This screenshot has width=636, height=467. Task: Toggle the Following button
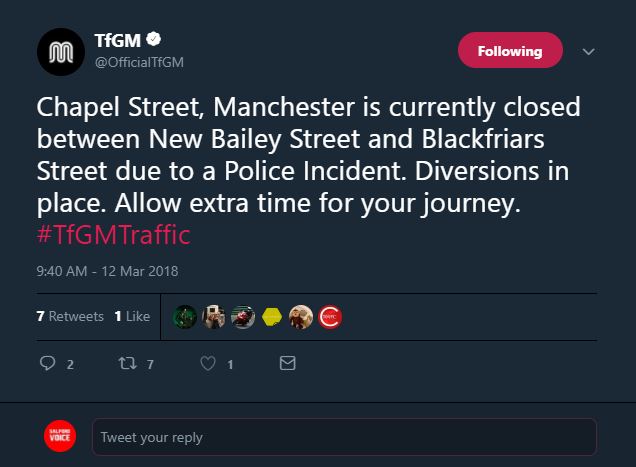pos(510,51)
